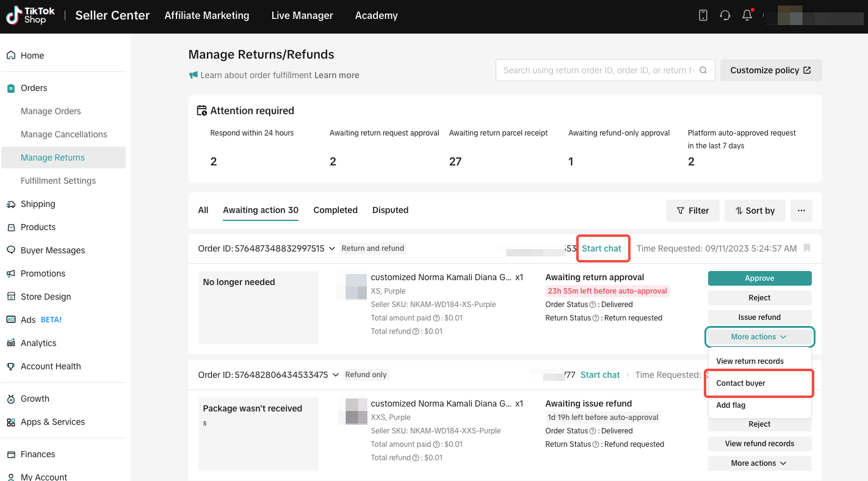This screenshot has height=481, width=868.
Task: Open the Filter panel
Action: click(693, 211)
